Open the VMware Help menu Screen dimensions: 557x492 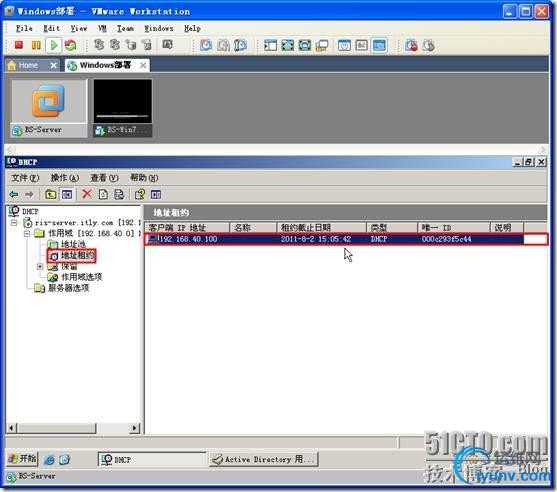[x=192, y=28]
